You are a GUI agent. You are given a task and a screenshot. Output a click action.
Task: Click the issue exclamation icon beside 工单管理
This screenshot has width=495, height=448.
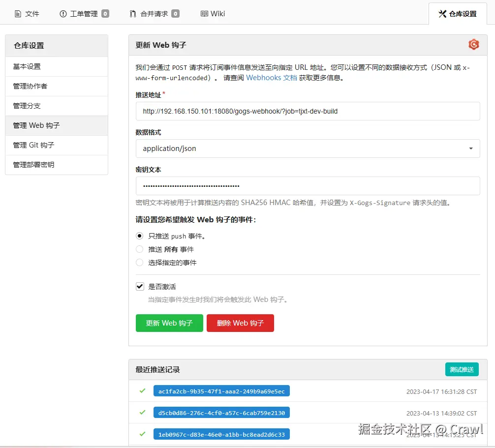63,14
